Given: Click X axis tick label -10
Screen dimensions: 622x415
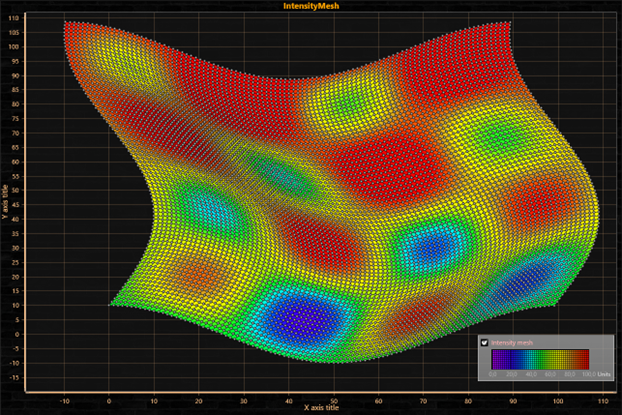Looking at the screenshot, I should click(x=64, y=401).
